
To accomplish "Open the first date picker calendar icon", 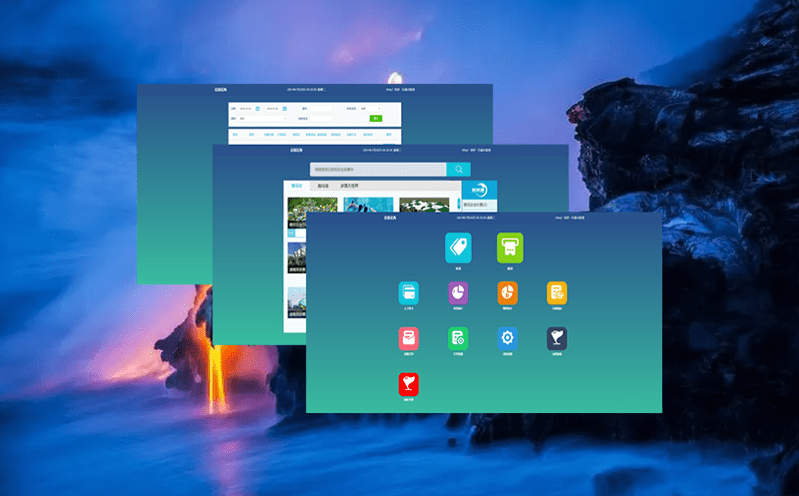I will pyautogui.click(x=258, y=108).
